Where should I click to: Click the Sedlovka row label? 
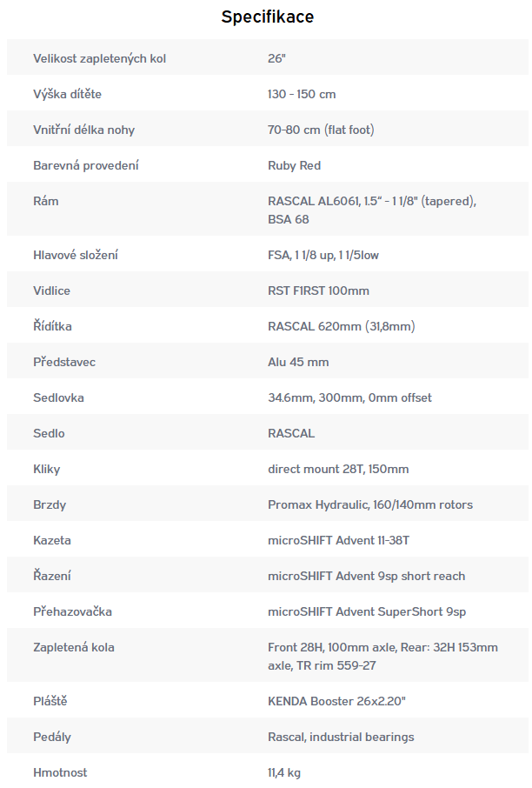click(x=58, y=397)
